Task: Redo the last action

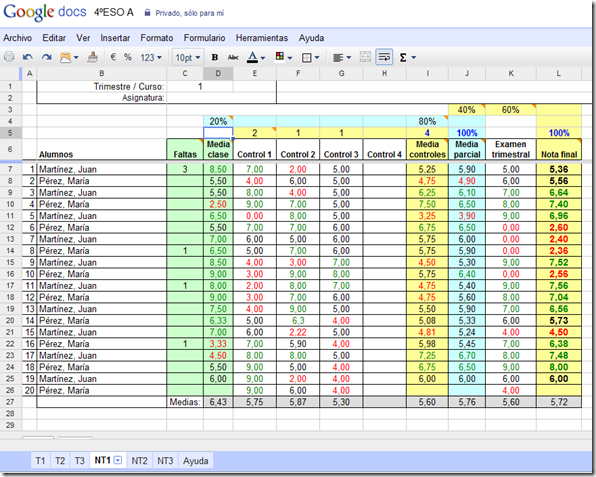Action: pos(46,57)
